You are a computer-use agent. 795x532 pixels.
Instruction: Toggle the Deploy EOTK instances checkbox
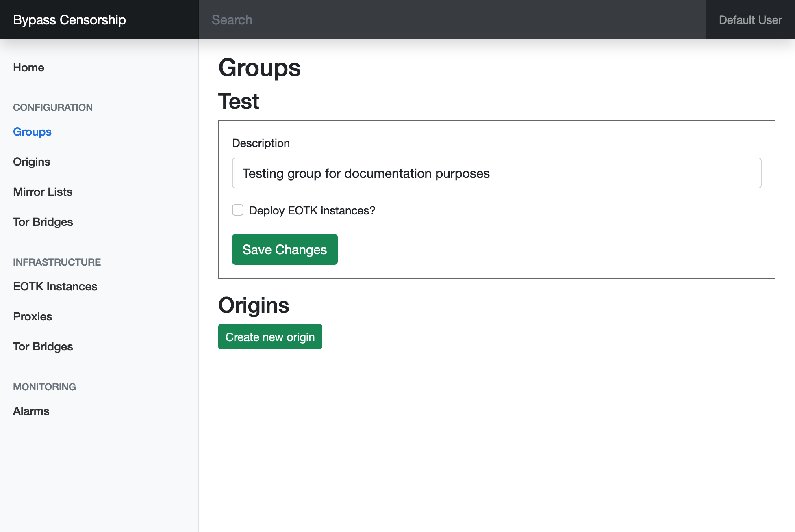click(x=238, y=210)
